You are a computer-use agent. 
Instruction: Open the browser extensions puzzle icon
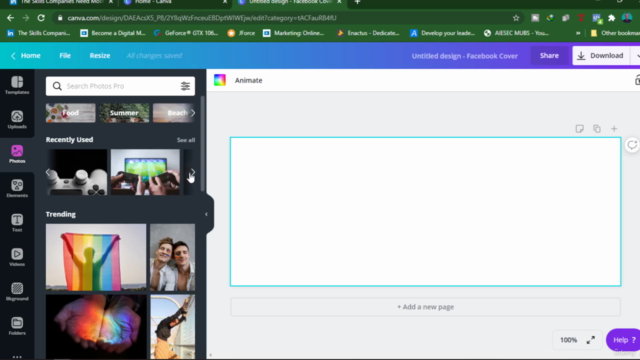pyautogui.click(x=611, y=18)
